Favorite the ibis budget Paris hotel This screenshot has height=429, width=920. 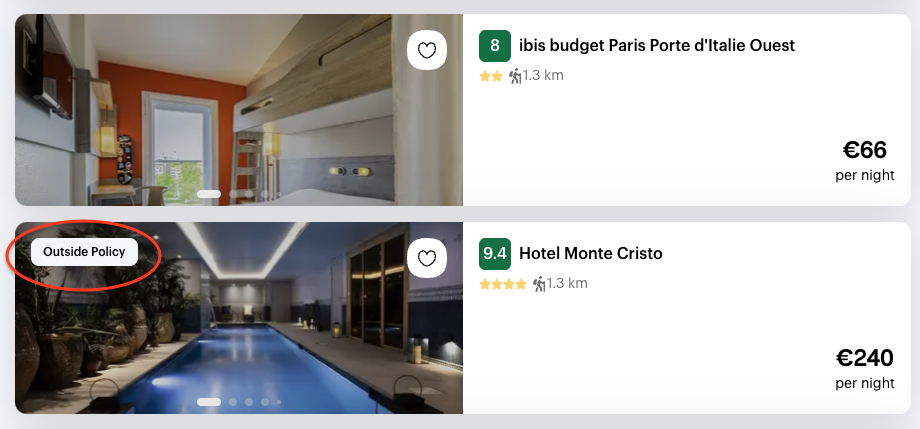(x=427, y=50)
